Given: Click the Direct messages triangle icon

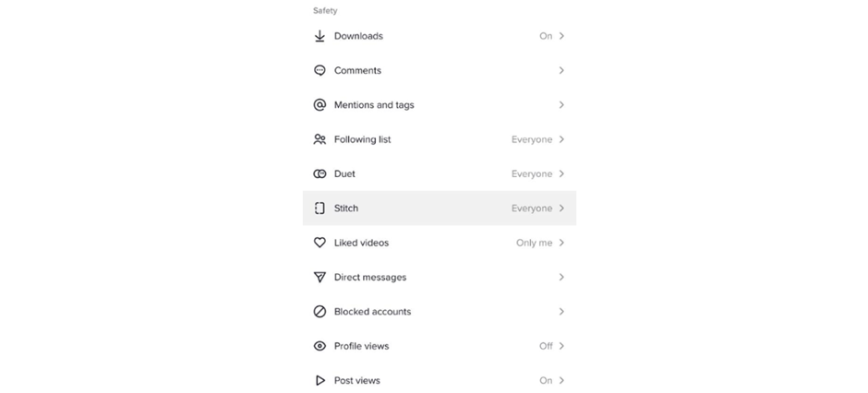Looking at the screenshot, I should point(319,277).
